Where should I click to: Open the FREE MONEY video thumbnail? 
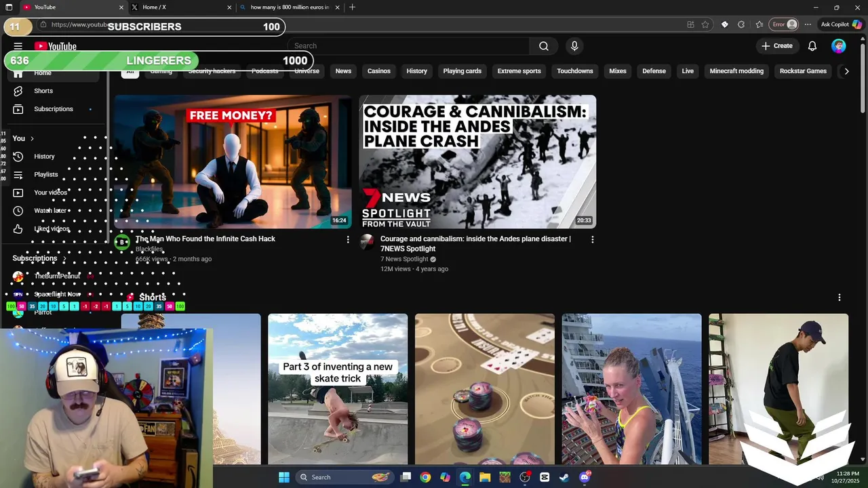(233, 161)
